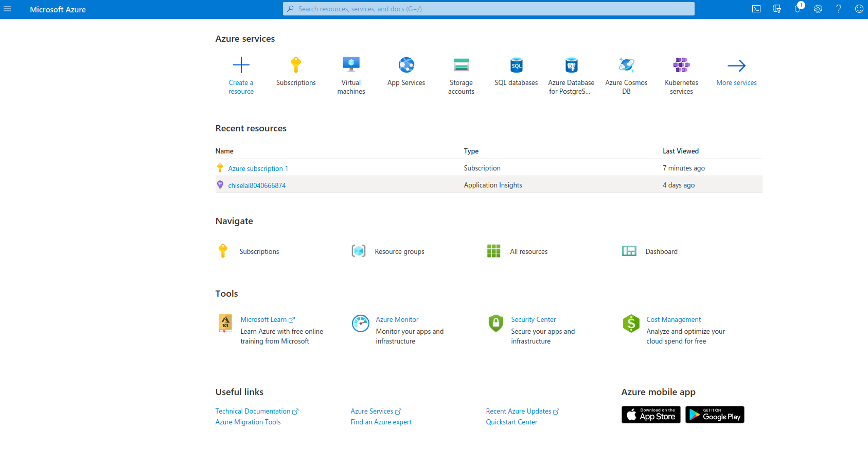Image resolution: width=868 pixels, height=462 pixels.
Task: Open Azure subscription 1 resource
Action: pos(258,168)
